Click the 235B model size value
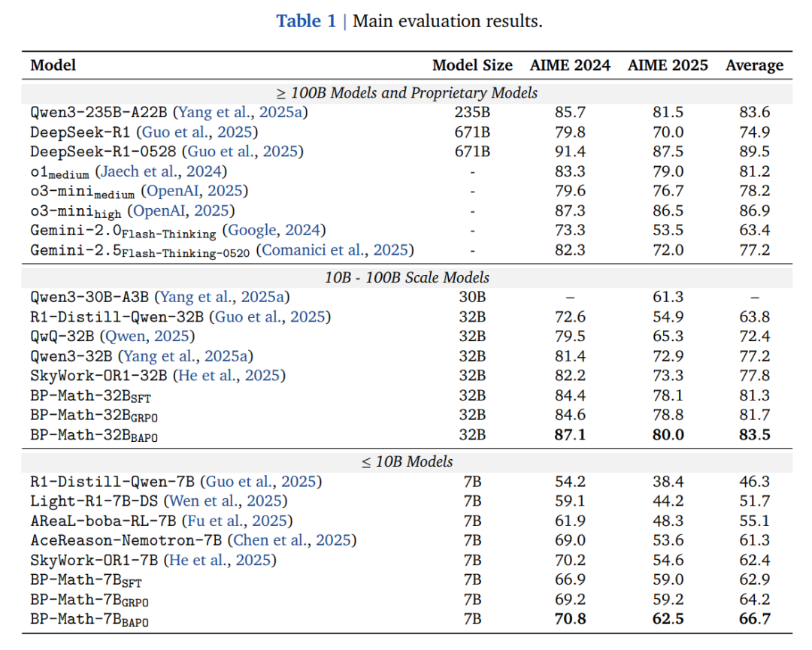Screen dimensions: 812x650 click(472, 112)
